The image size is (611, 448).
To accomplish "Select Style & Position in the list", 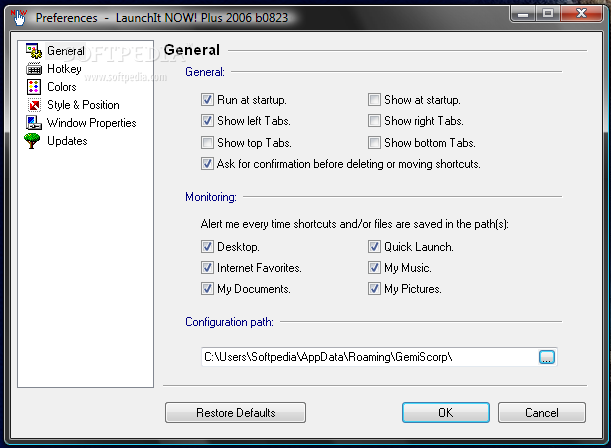I will pos(83,105).
